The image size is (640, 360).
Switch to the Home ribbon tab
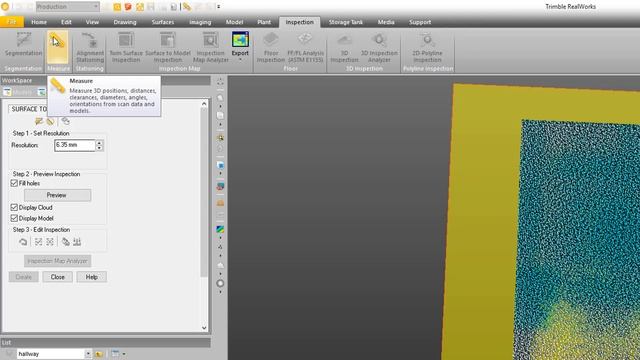pos(39,22)
